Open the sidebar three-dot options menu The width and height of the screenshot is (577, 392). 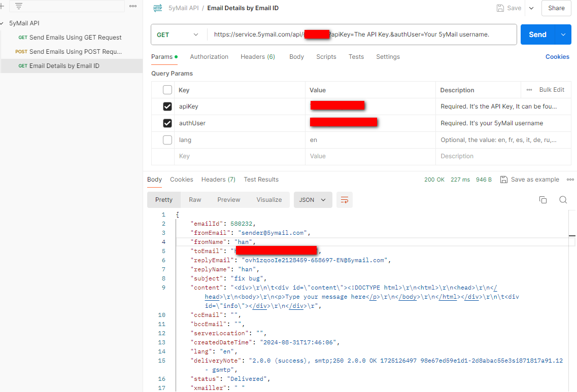[x=133, y=6]
